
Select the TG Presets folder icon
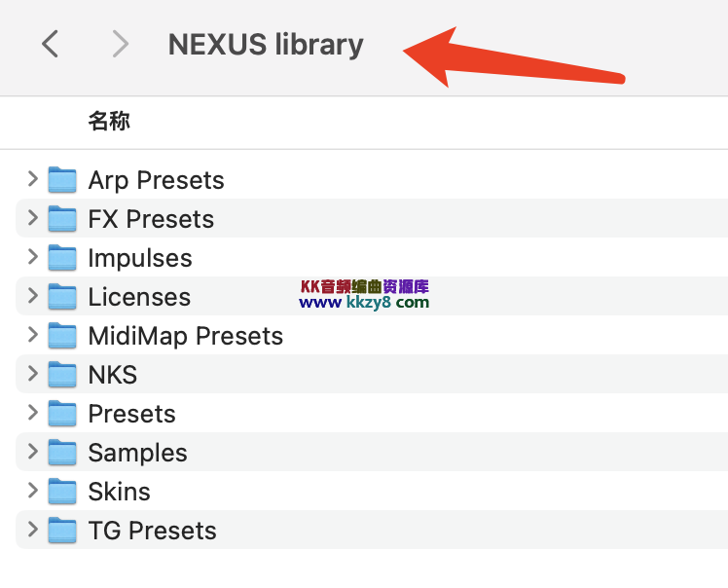click(62, 531)
